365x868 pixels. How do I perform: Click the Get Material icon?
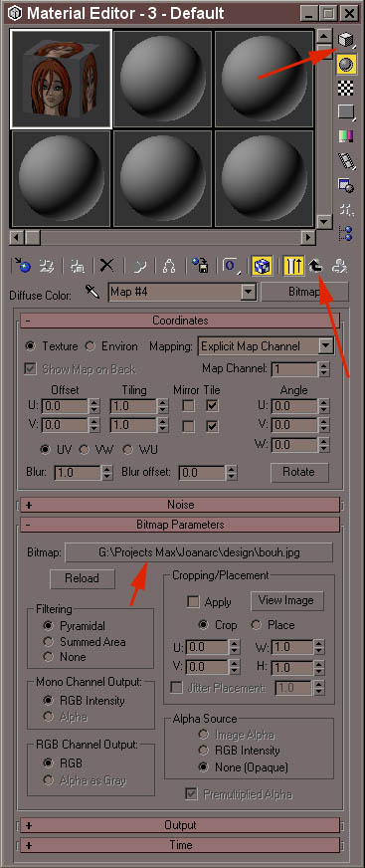(x=23, y=266)
